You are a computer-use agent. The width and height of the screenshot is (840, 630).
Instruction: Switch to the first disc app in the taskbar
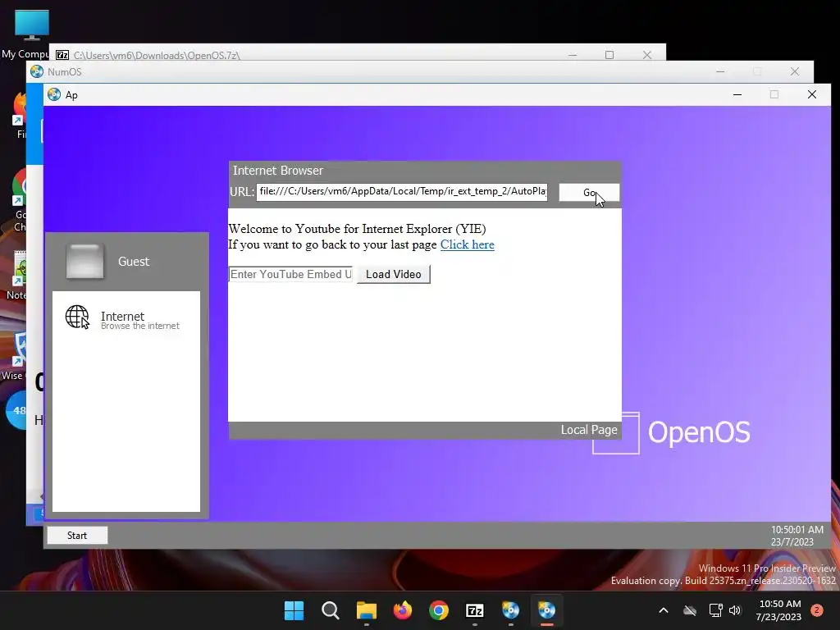[x=510, y=610]
